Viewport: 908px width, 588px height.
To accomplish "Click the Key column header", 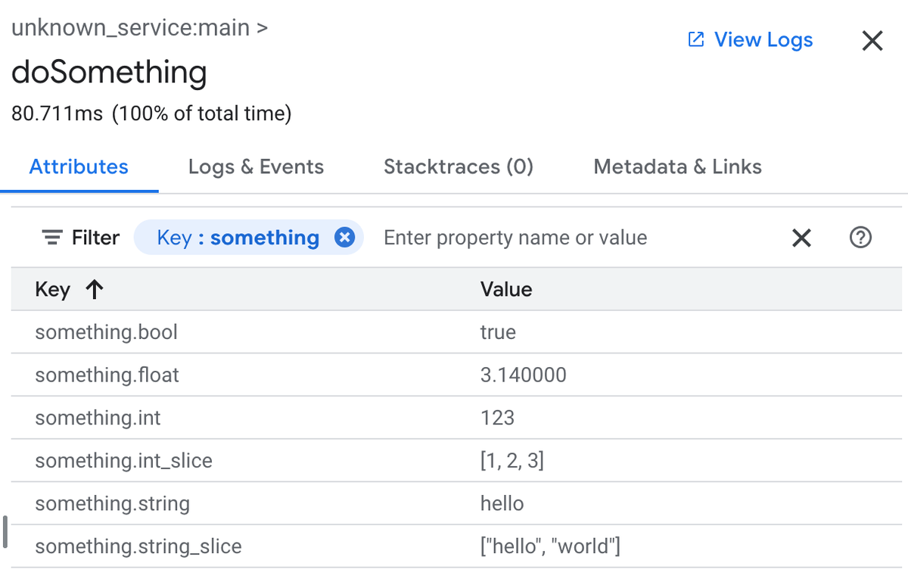I will coord(52,289).
